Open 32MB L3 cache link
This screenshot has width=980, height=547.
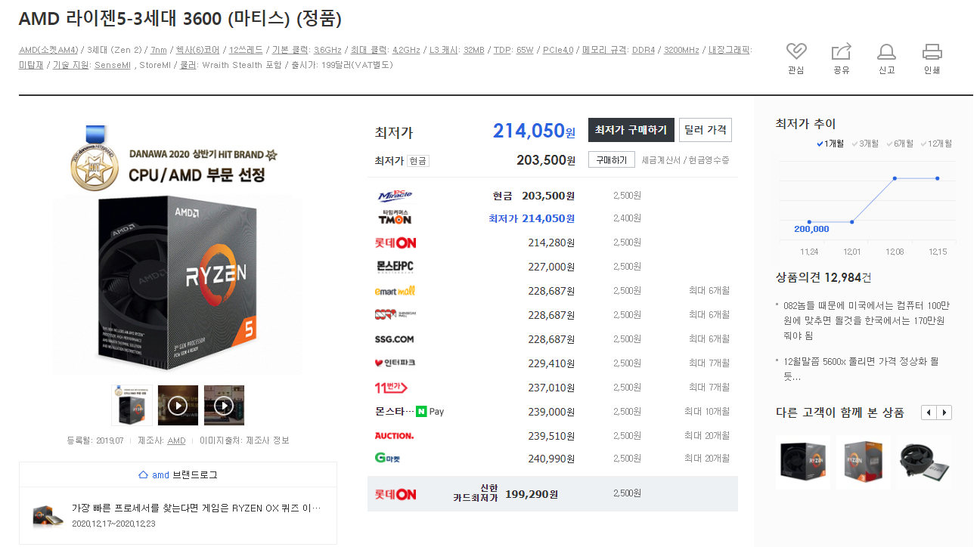[474, 50]
